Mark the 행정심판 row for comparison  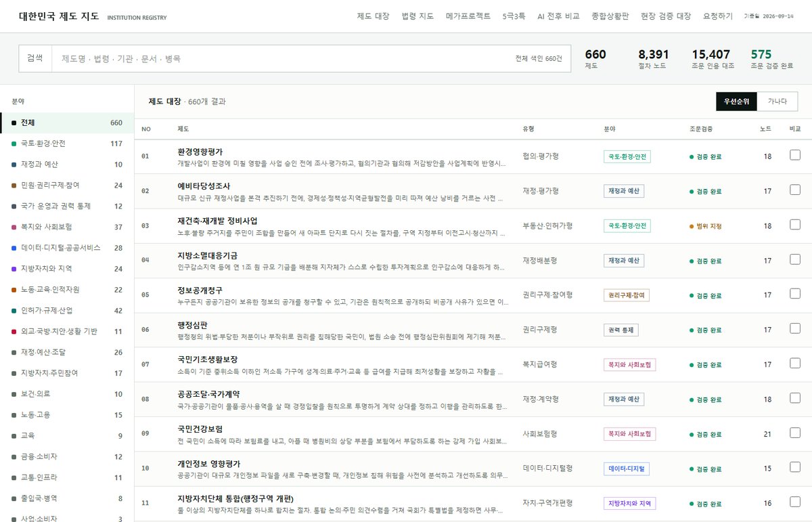point(795,328)
